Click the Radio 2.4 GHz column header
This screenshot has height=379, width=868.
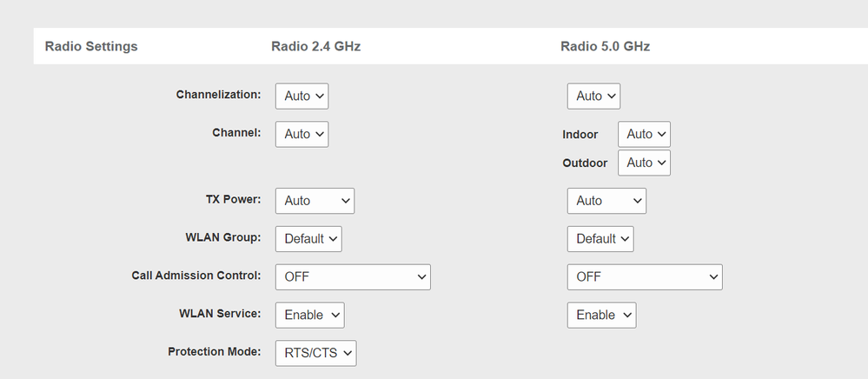click(x=316, y=46)
